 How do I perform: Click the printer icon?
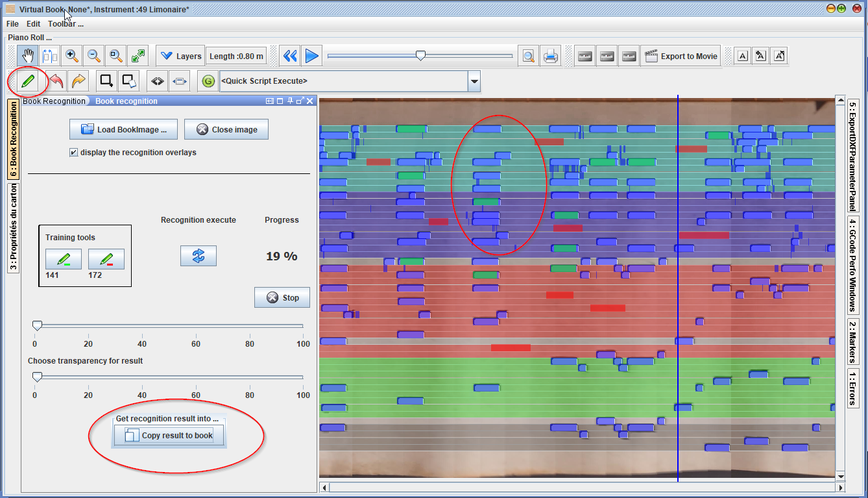coord(550,56)
